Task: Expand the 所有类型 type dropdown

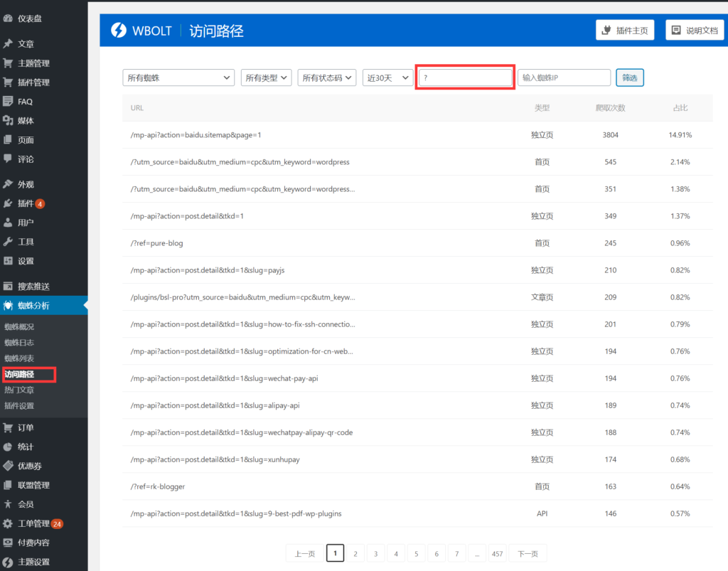Action: tap(267, 78)
